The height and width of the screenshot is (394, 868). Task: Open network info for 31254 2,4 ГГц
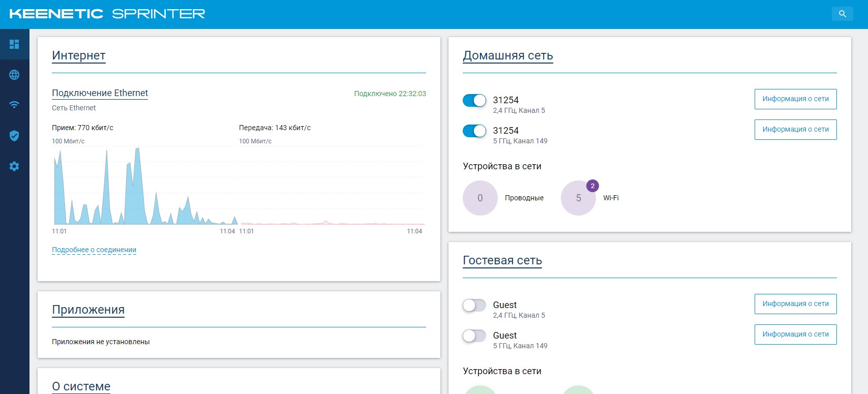tap(795, 99)
